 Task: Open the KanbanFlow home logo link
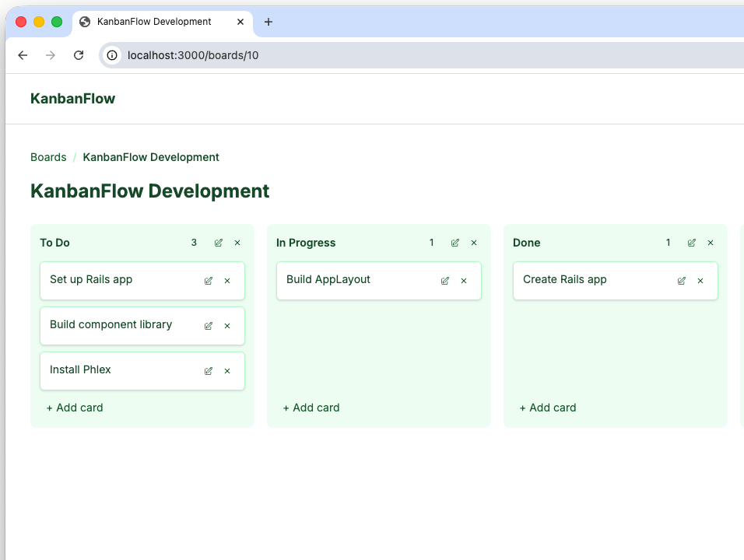72,99
